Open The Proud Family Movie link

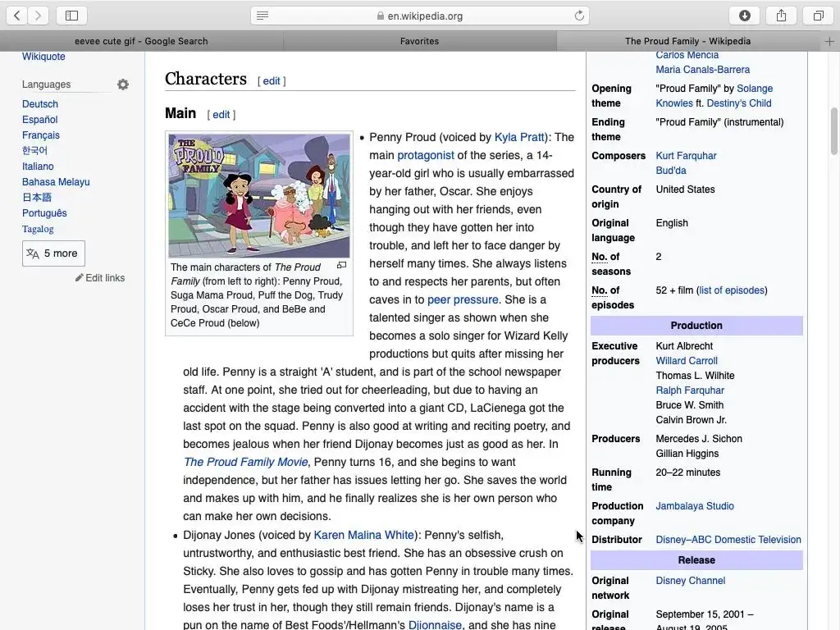click(x=246, y=462)
